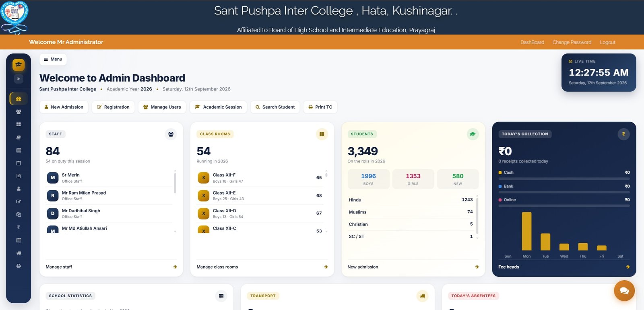This screenshot has height=310, width=644.
Task: Click the staff list scrollbar
Action: [x=175, y=183]
